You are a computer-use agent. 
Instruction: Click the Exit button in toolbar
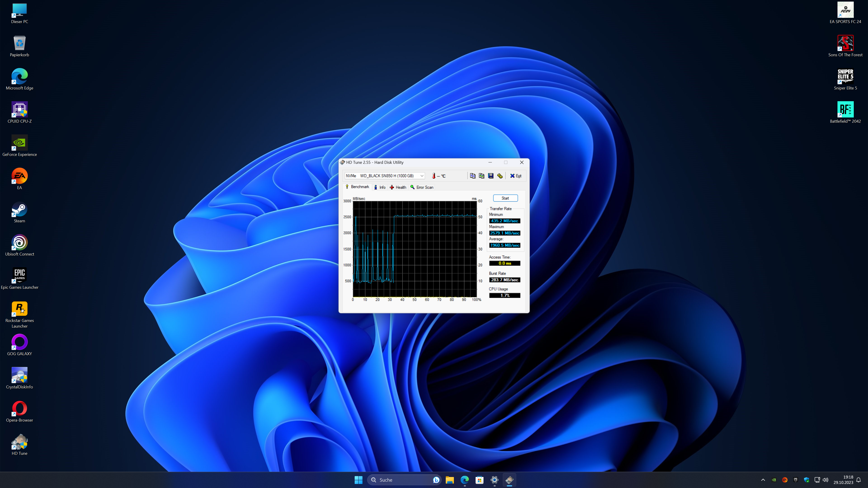click(x=516, y=176)
